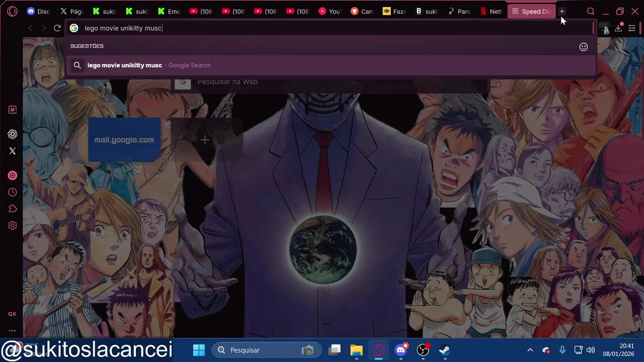644x362 pixels.
Task: Switch to the tab labeled Faze
Action: coord(394,11)
